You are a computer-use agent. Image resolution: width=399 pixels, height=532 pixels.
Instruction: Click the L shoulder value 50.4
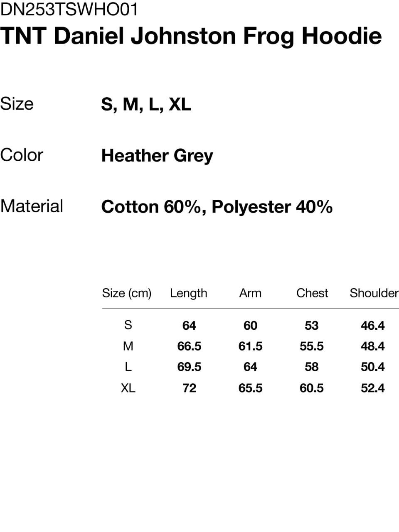[x=373, y=367]
